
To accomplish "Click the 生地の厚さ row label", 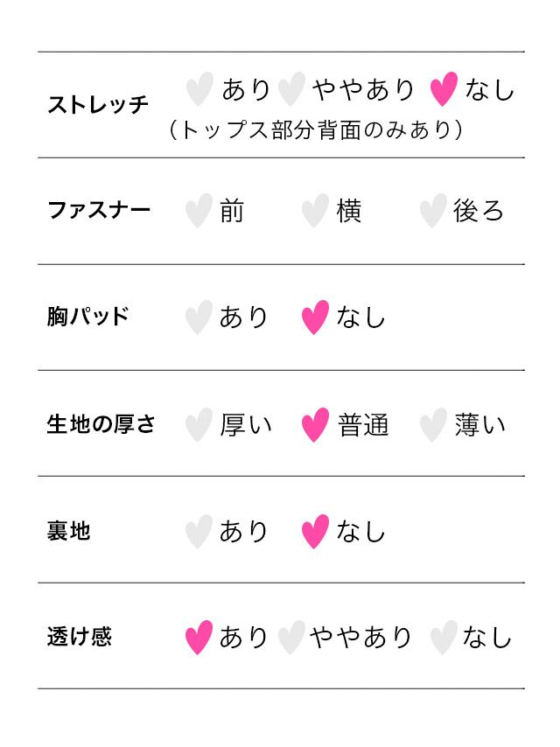I will 101,424.
